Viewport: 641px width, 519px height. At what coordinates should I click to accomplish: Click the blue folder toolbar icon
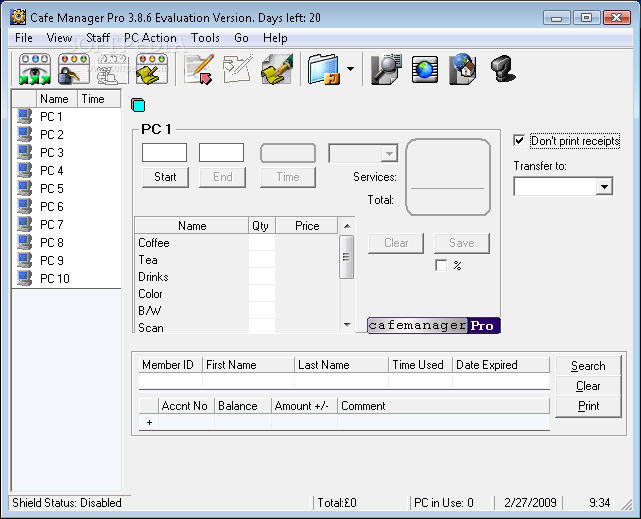(x=324, y=69)
